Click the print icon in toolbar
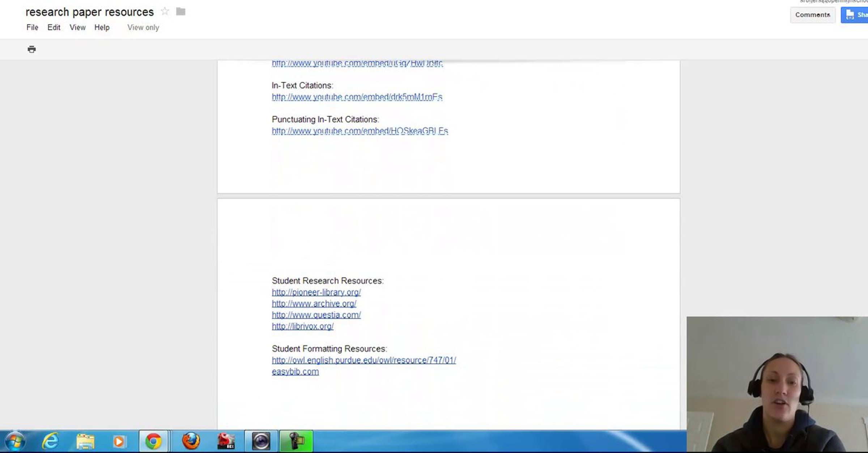Viewport: 868px width, 453px height. pos(31,49)
